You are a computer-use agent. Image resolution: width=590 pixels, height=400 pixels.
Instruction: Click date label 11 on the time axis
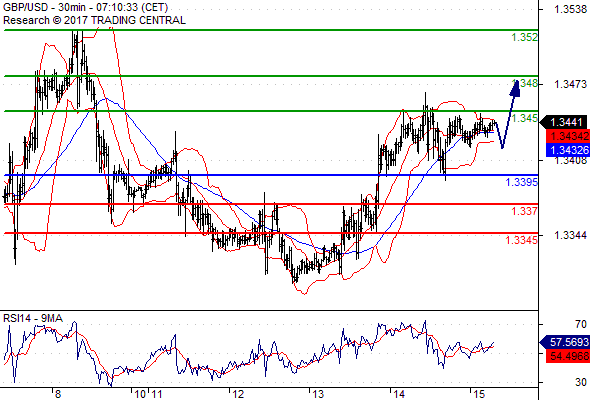coord(156,394)
